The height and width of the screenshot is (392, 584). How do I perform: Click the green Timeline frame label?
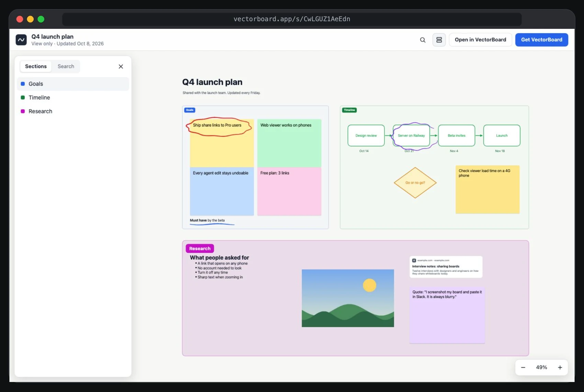349,110
